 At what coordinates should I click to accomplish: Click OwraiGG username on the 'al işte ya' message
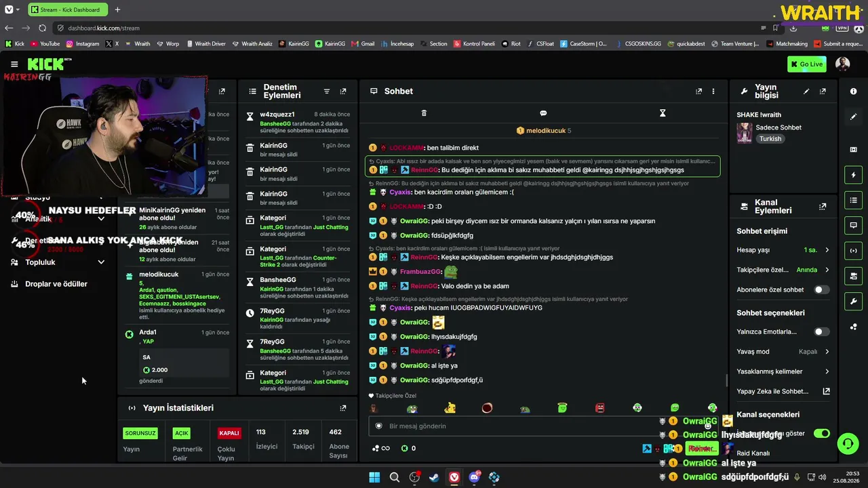[414, 366]
